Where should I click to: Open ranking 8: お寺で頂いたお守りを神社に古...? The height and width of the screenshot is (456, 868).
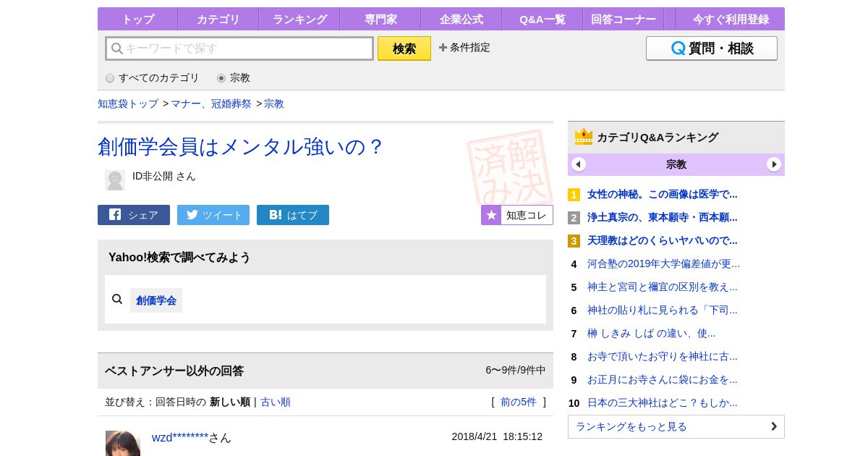coord(663,356)
